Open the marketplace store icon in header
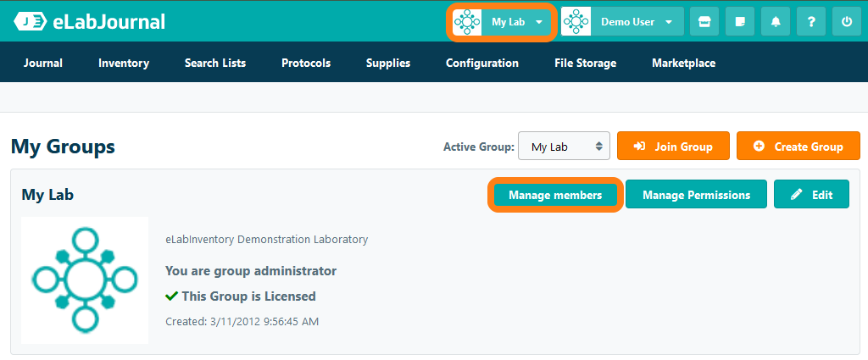 tap(703, 22)
